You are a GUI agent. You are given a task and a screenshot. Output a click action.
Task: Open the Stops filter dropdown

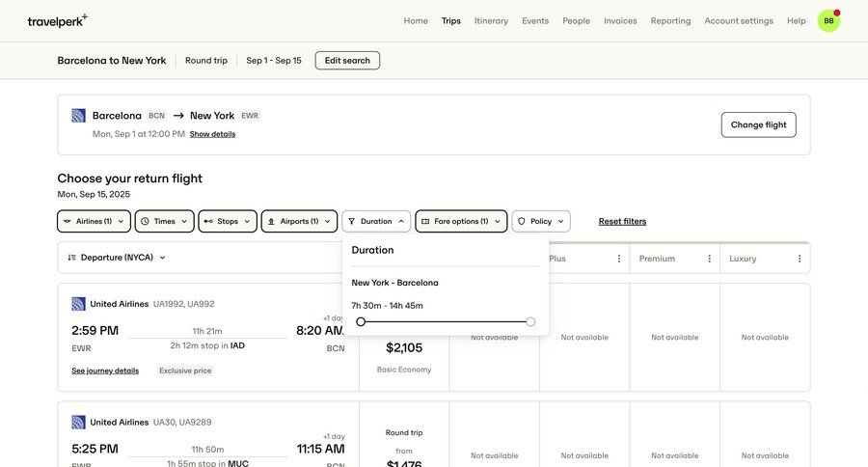(228, 221)
